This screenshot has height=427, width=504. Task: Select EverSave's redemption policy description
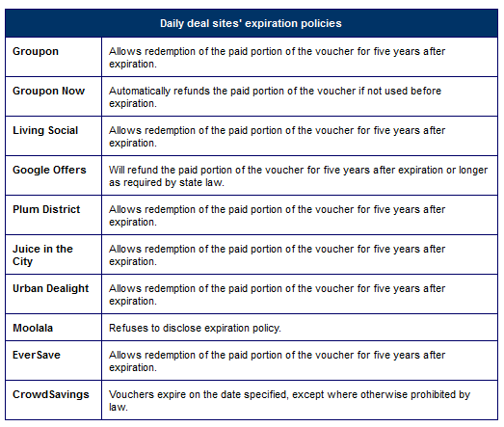click(x=278, y=361)
